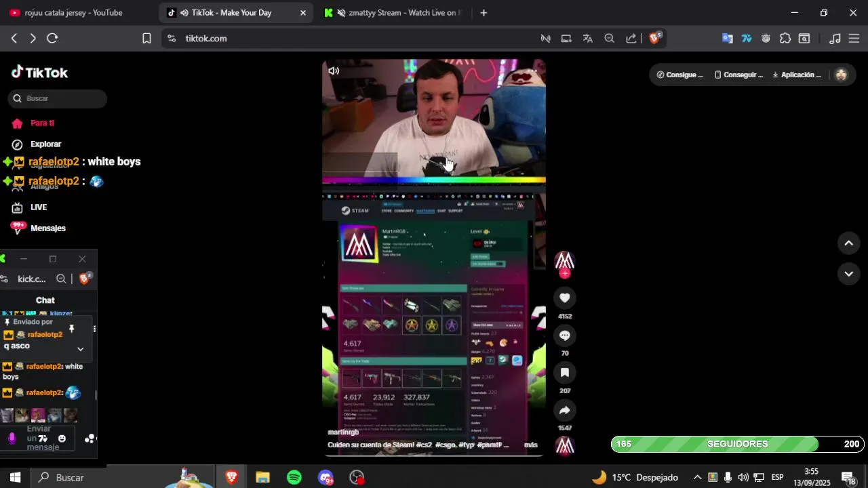
Task: Open Spotify from the taskbar
Action: (294, 478)
